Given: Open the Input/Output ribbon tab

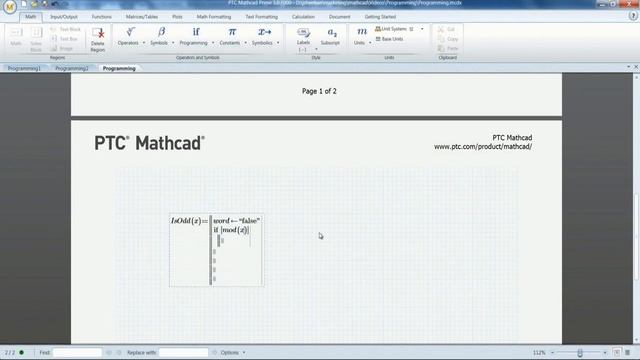Looking at the screenshot, I should point(64,17).
